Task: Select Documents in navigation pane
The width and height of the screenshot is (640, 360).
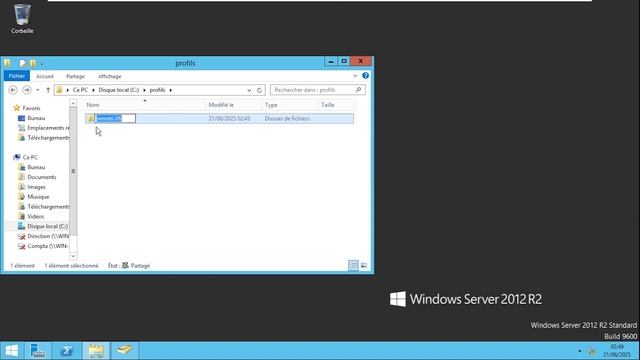Action: pos(42,177)
